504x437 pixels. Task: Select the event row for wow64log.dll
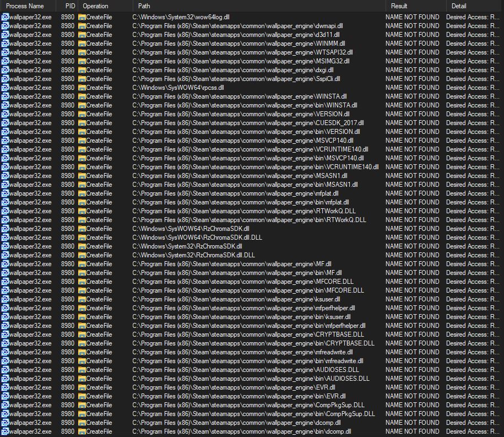(220, 17)
